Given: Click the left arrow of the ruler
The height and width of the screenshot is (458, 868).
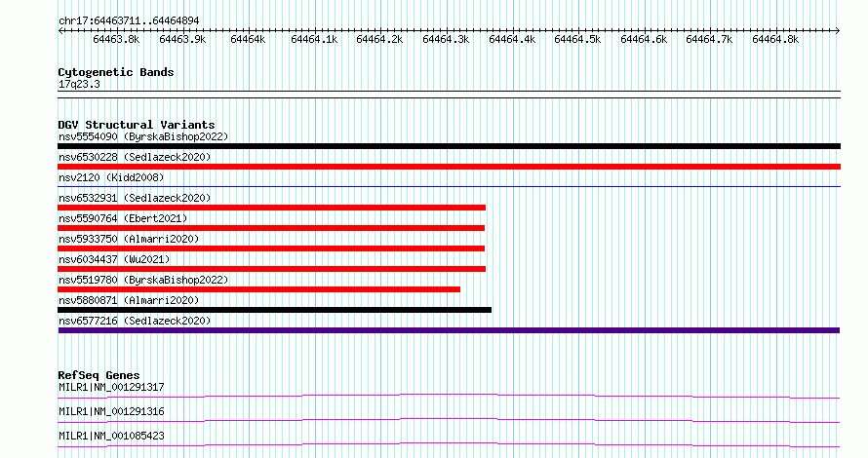Looking at the screenshot, I should click(60, 31).
